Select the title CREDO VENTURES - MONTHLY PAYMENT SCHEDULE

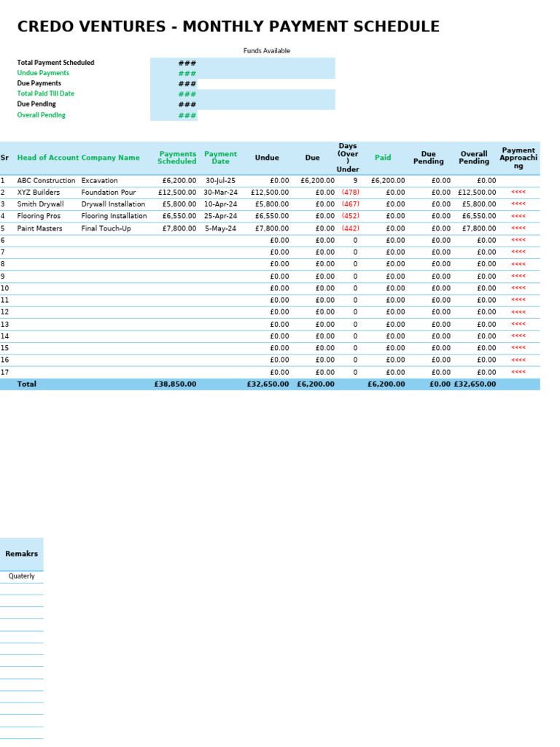coord(228,27)
